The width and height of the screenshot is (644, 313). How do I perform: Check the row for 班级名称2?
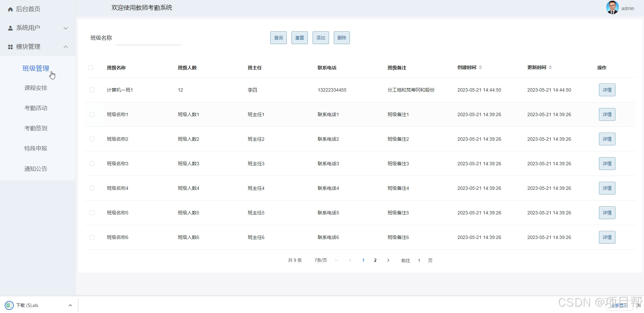92,139
